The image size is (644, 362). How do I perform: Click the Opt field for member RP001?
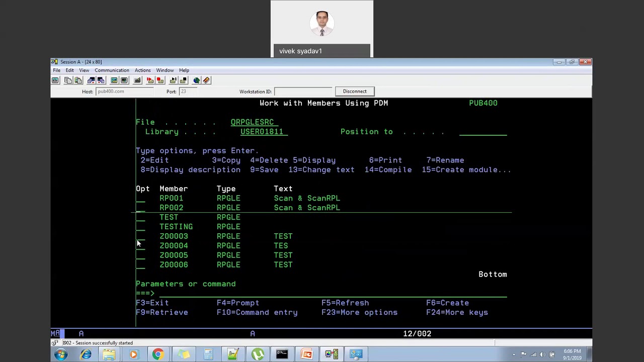(x=140, y=199)
